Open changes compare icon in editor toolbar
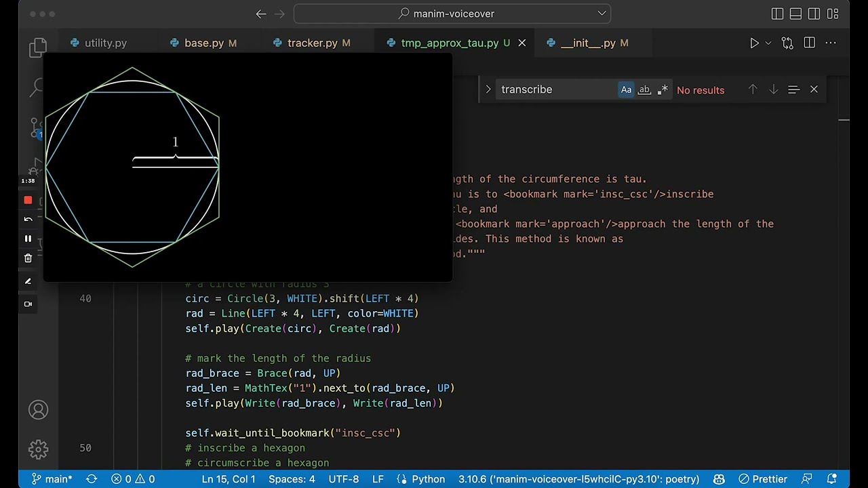This screenshot has height=488, width=868. coord(787,43)
